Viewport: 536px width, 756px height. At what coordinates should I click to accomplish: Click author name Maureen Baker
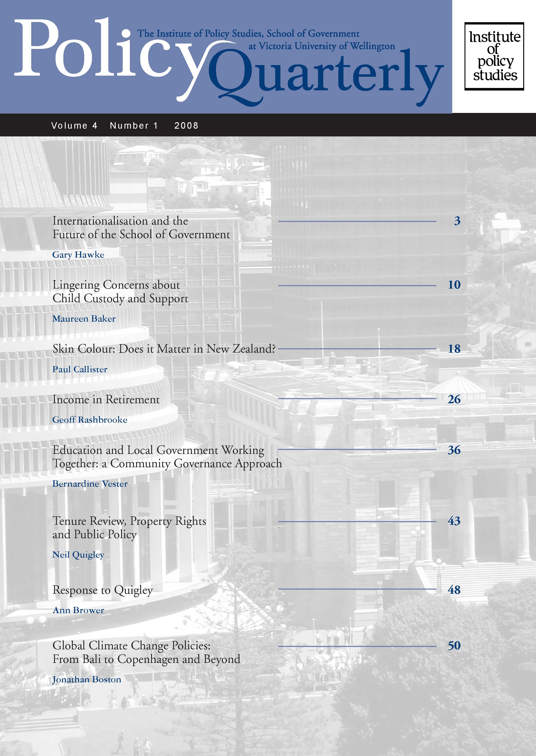(84, 319)
